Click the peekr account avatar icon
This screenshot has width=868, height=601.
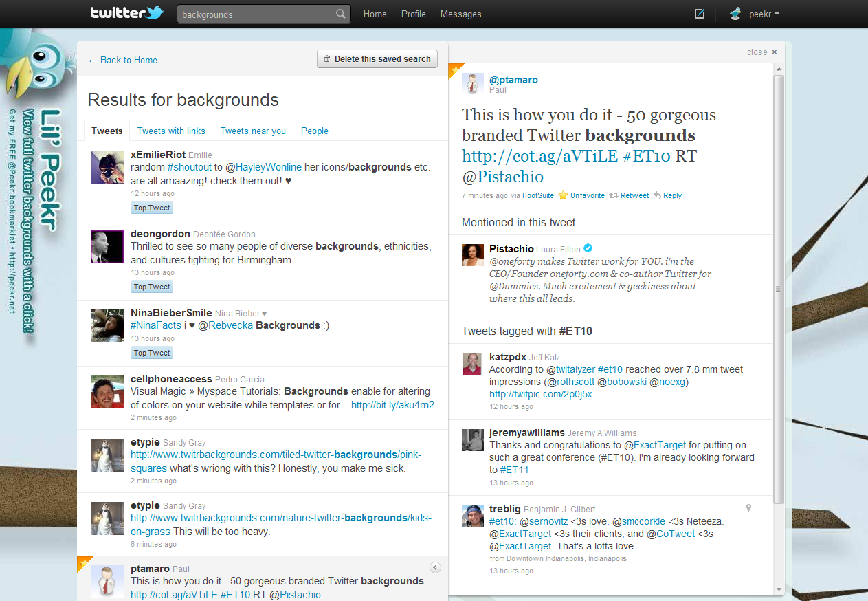click(x=735, y=14)
